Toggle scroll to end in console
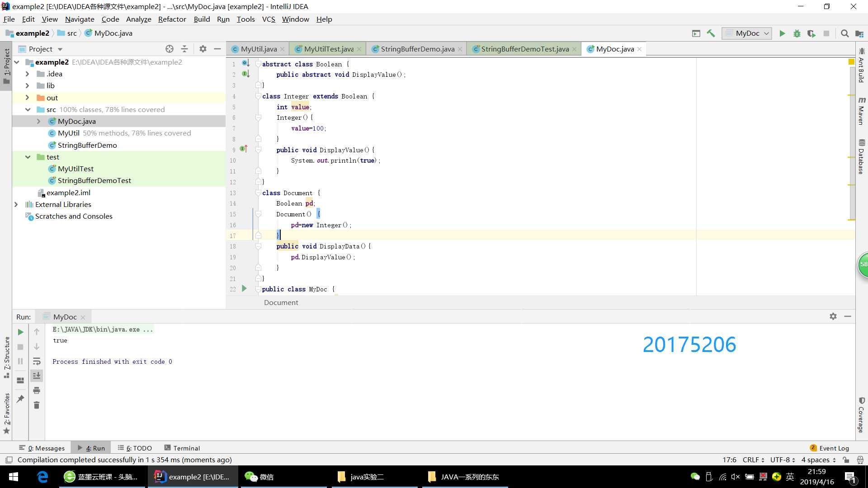Image resolution: width=868 pixels, height=488 pixels. point(37,375)
